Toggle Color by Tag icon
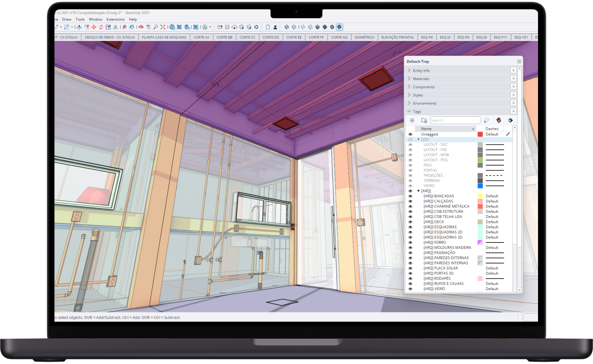Screen dimensions: 593x364 coord(498,120)
